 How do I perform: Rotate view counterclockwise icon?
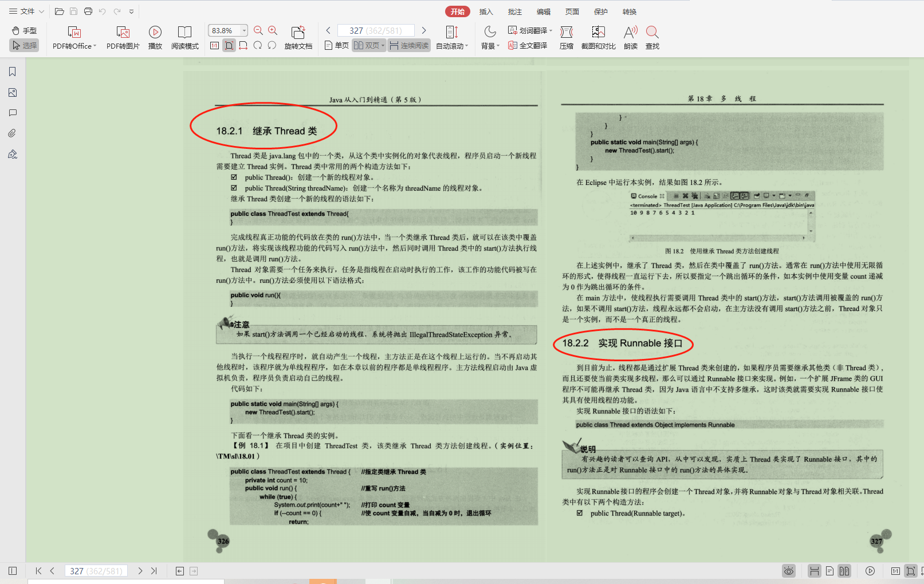(x=272, y=45)
